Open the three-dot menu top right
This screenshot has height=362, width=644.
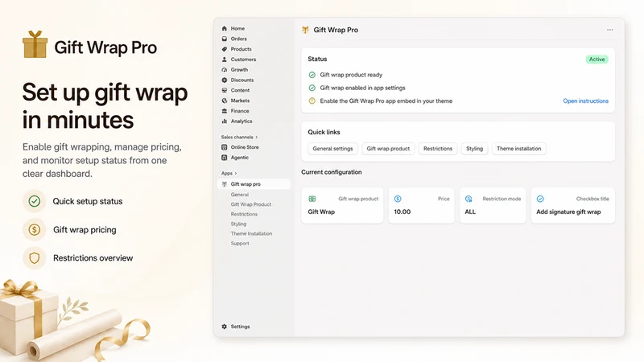(x=609, y=30)
